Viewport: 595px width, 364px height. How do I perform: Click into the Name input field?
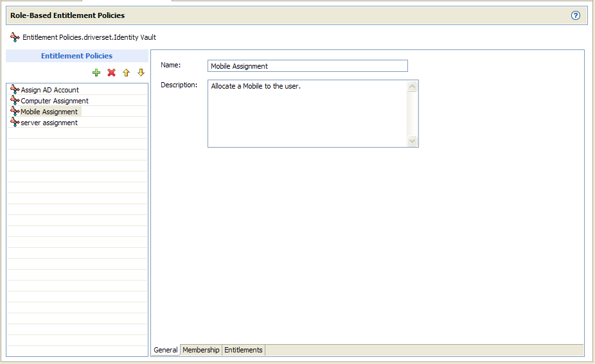pos(308,66)
